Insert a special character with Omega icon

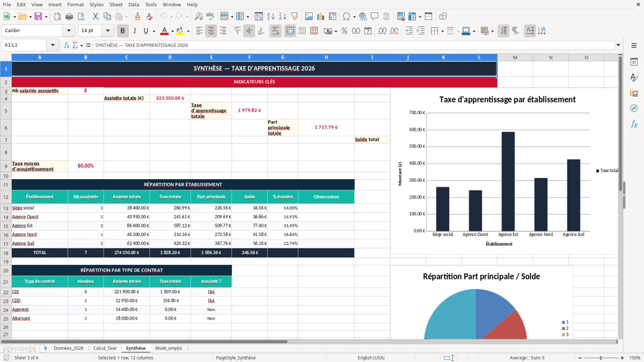coord(346,17)
